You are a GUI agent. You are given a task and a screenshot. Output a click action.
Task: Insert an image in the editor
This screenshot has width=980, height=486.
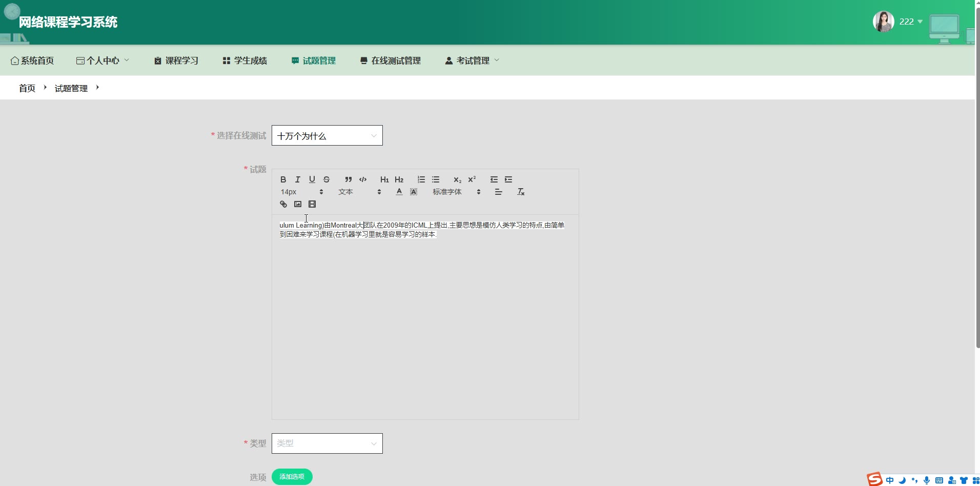pos(298,204)
